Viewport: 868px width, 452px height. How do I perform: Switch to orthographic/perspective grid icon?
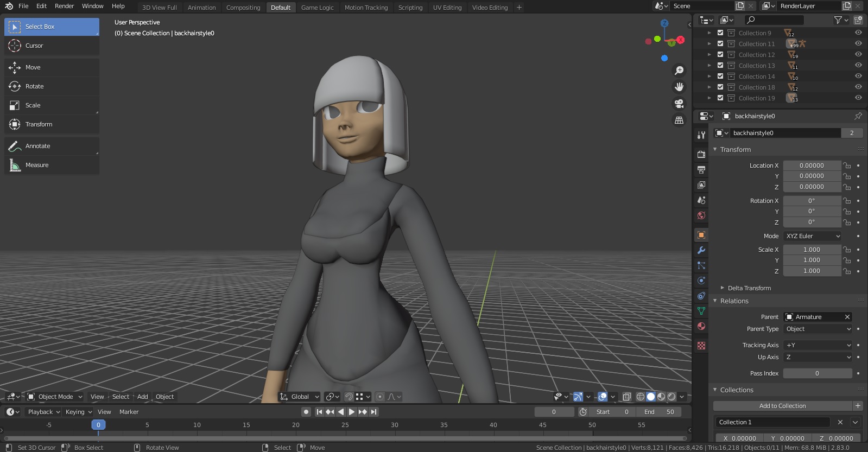(x=679, y=120)
